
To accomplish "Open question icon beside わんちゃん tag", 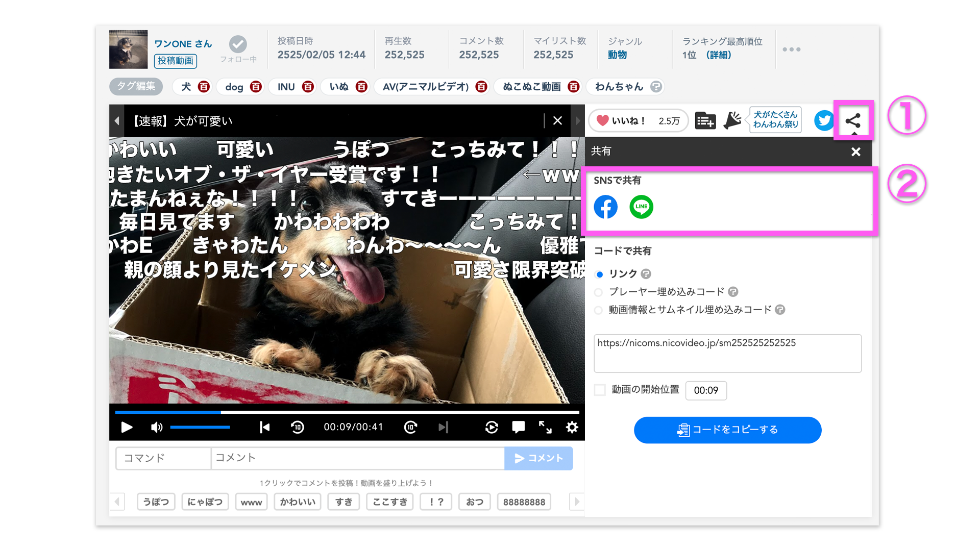I will point(656,87).
